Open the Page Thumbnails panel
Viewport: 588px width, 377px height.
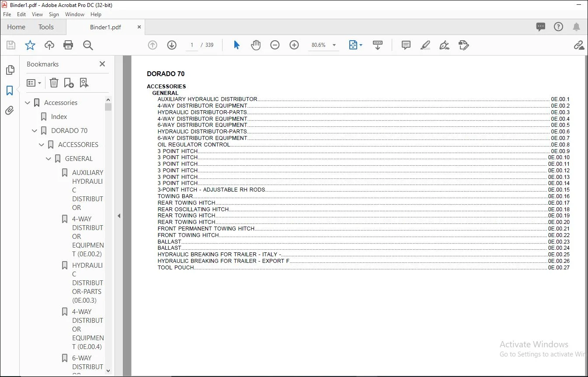(x=10, y=70)
